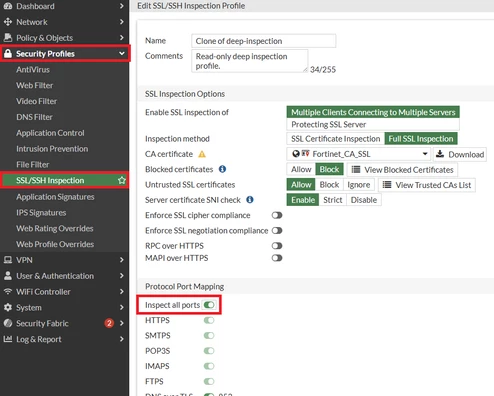Open Intrusion Prevention in sidebar
The image size is (494, 396).
point(52,149)
